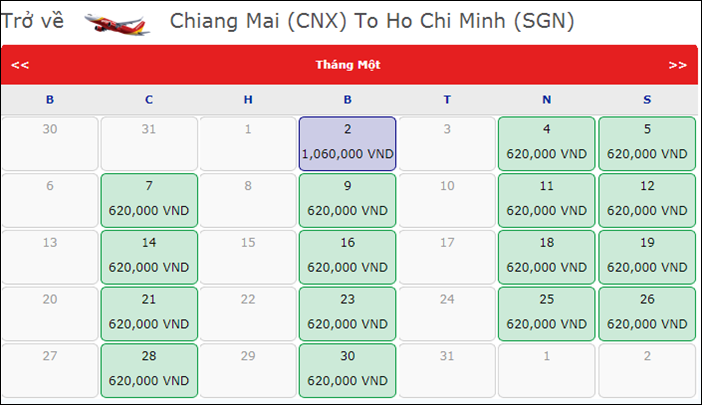Viewport: 702px width, 405px height.
Task: Pick January 12 fare cell
Action: (x=647, y=200)
